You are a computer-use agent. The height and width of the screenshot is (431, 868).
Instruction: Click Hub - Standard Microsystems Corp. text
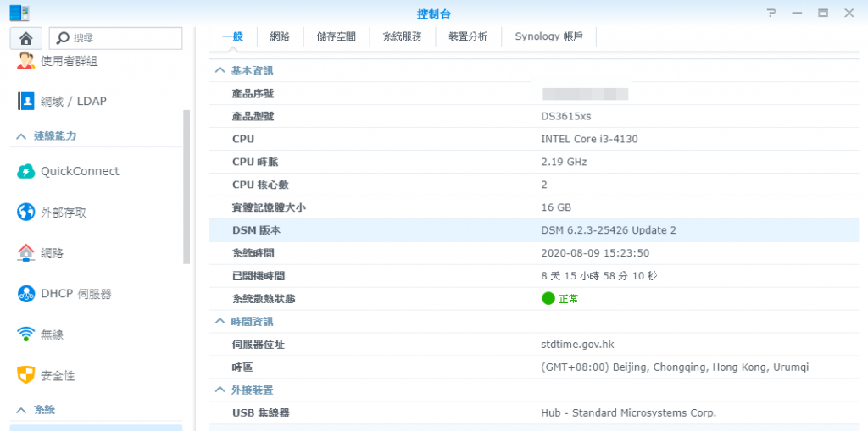(628, 412)
